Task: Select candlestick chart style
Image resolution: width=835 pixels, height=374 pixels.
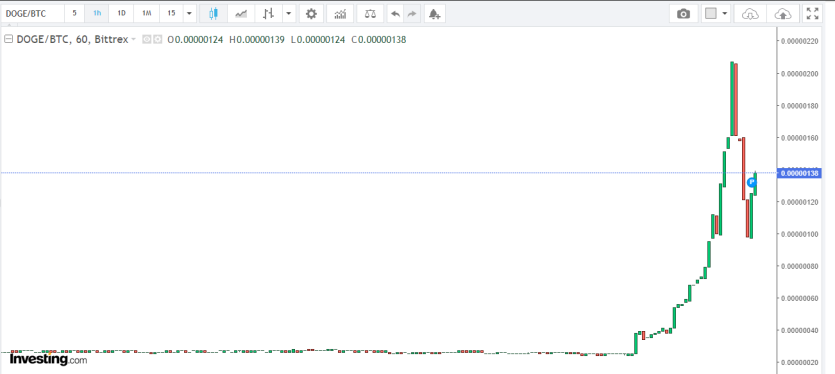Action: (214, 14)
